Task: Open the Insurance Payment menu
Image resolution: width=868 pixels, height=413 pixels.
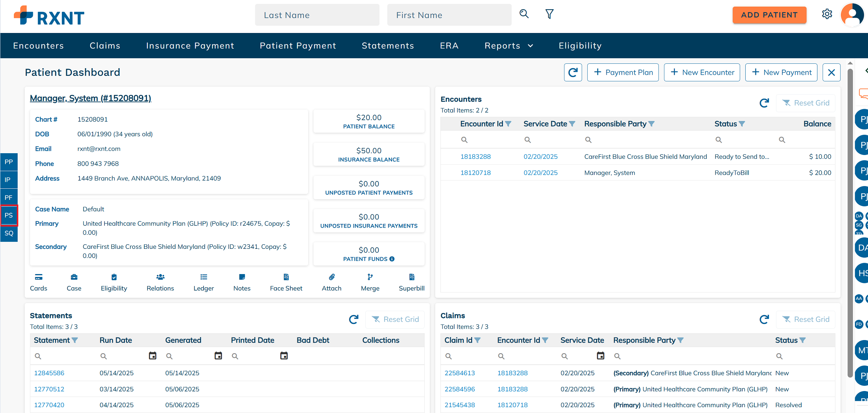Action: (x=190, y=46)
